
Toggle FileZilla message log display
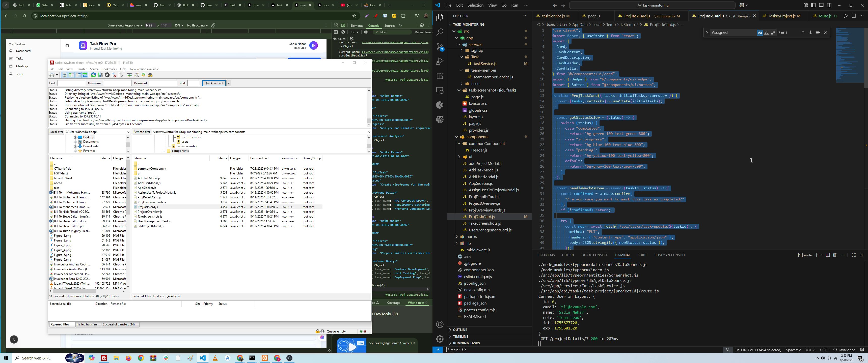click(x=64, y=75)
